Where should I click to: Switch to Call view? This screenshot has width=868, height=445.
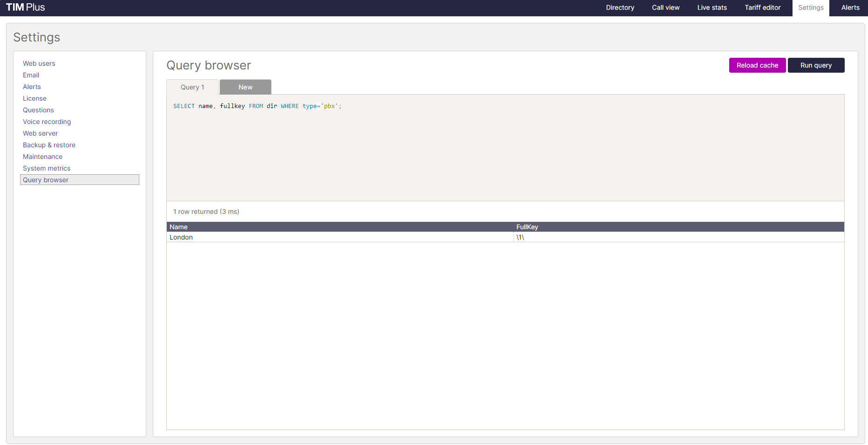(x=665, y=7)
